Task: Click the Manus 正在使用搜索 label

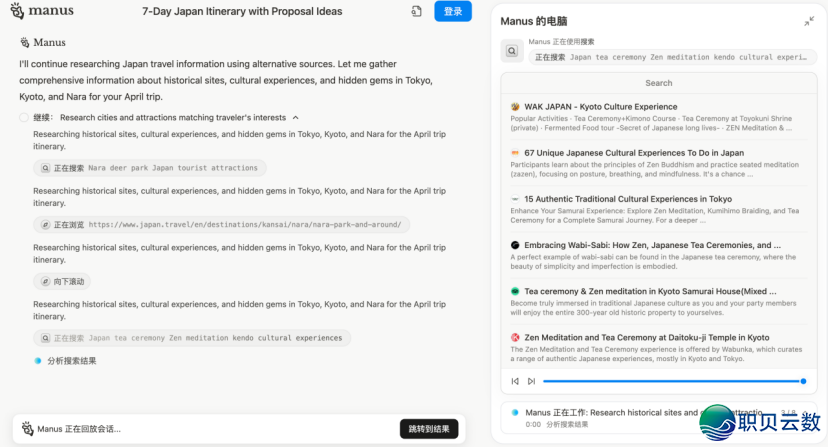Action: tap(561, 42)
